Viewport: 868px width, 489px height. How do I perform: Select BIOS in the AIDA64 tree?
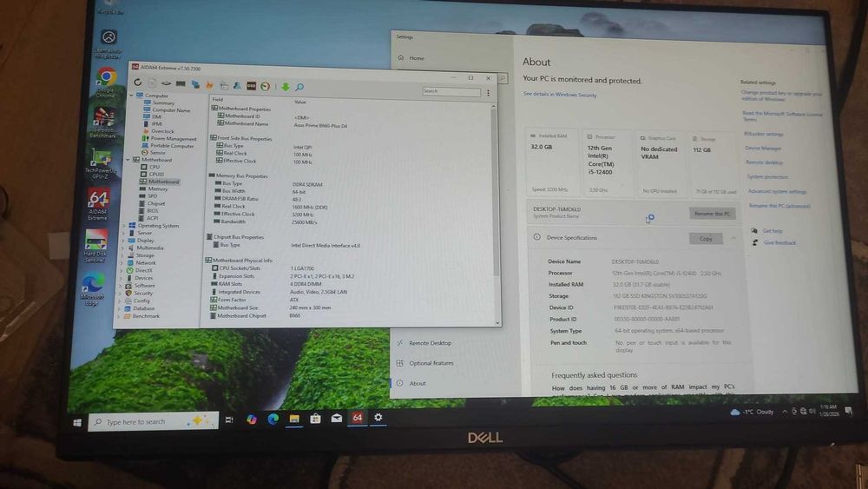click(152, 210)
